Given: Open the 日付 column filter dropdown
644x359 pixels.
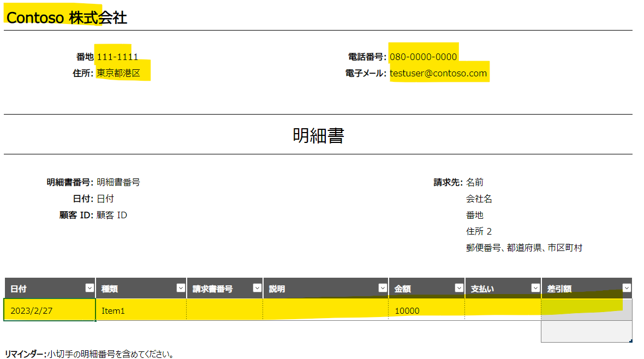Looking at the screenshot, I should 90,288.
